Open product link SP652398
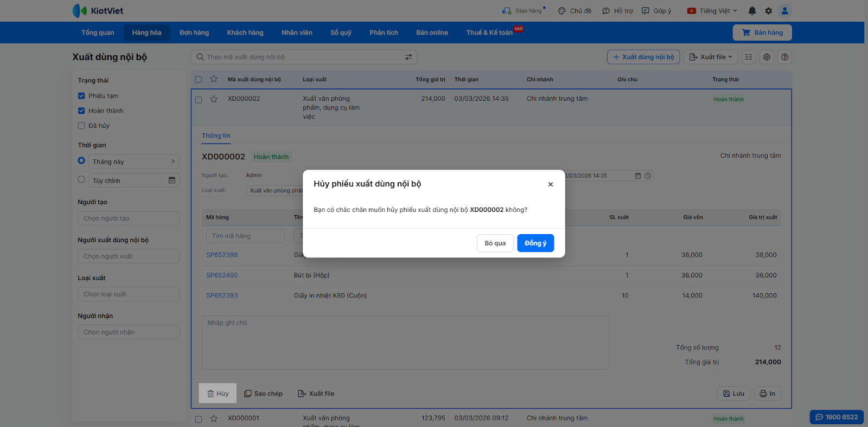 [222, 255]
